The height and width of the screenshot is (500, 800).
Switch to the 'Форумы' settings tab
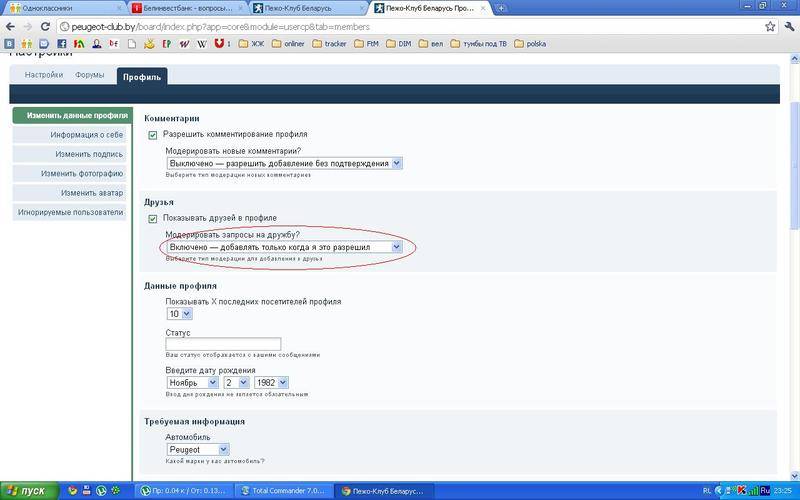pyautogui.click(x=91, y=75)
